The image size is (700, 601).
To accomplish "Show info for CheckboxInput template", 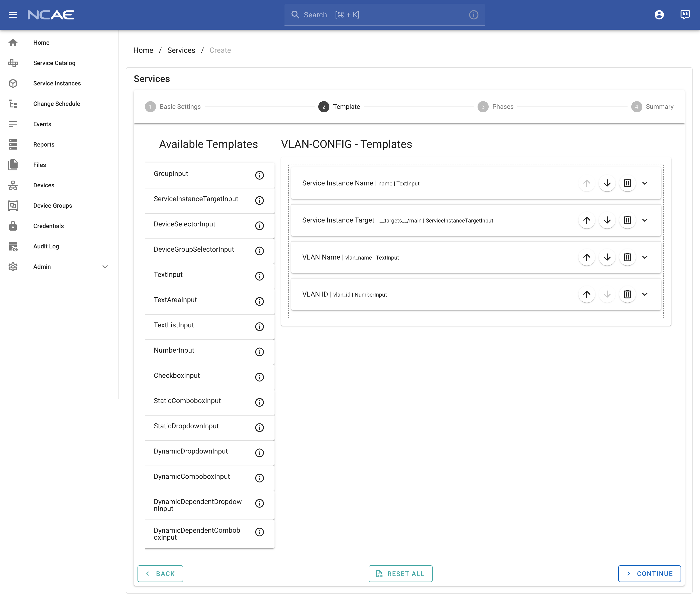I will (259, 377).
